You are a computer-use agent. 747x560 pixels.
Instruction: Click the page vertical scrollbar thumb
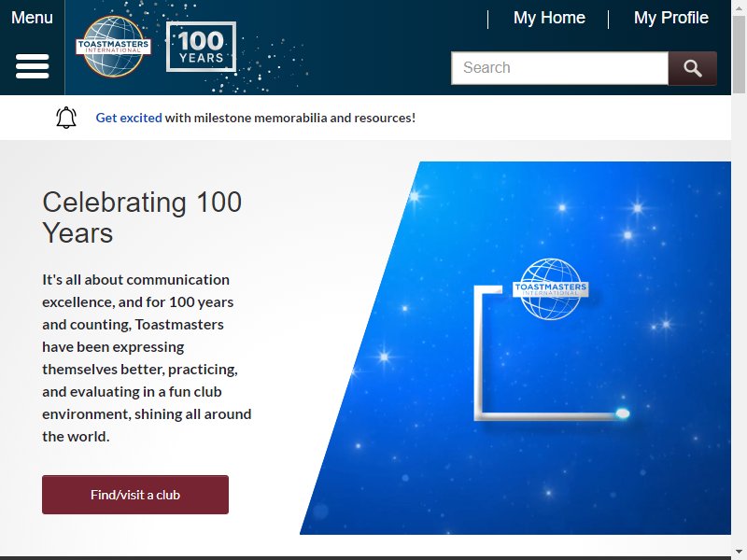tap(739, 53)
